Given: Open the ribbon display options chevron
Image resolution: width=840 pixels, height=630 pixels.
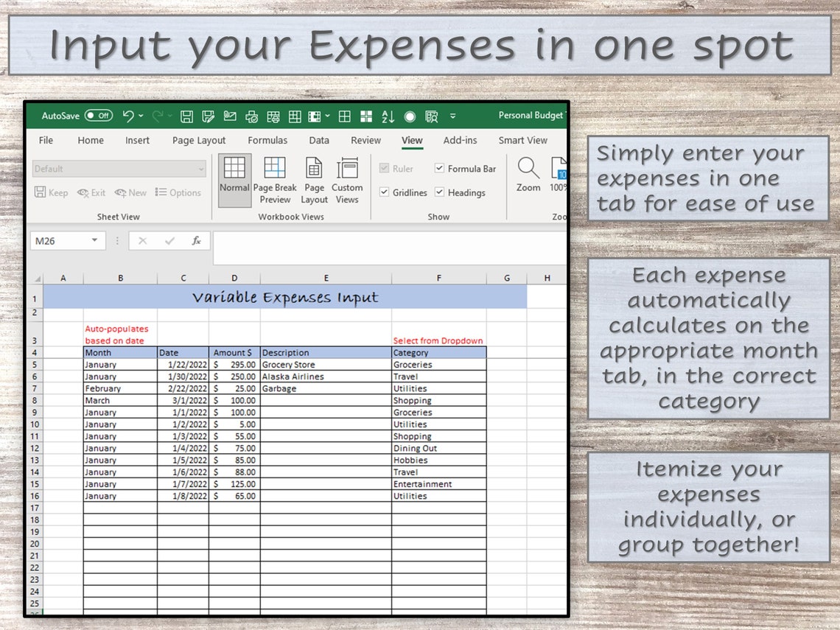Looking at the screenshot, I should point(452,116).
